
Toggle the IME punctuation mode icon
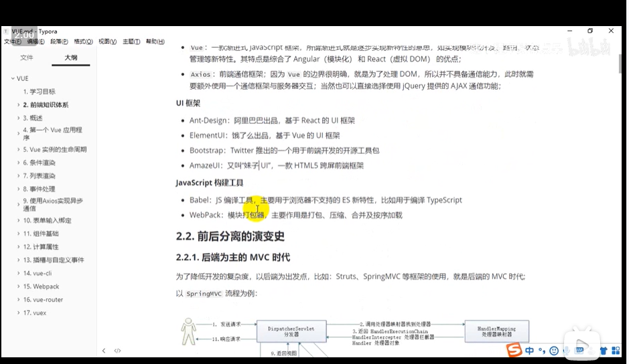point(542,351)
